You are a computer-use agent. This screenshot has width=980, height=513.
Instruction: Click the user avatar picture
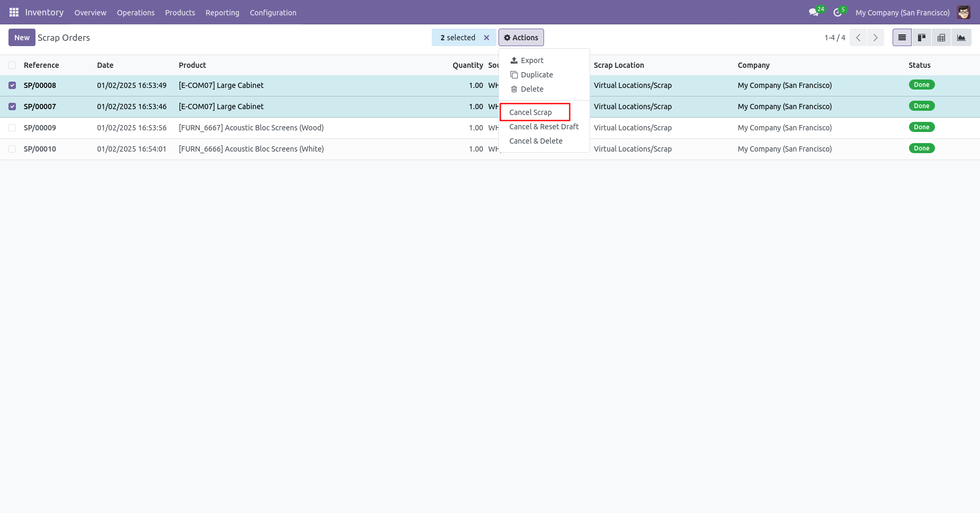[x=964, y=12]
